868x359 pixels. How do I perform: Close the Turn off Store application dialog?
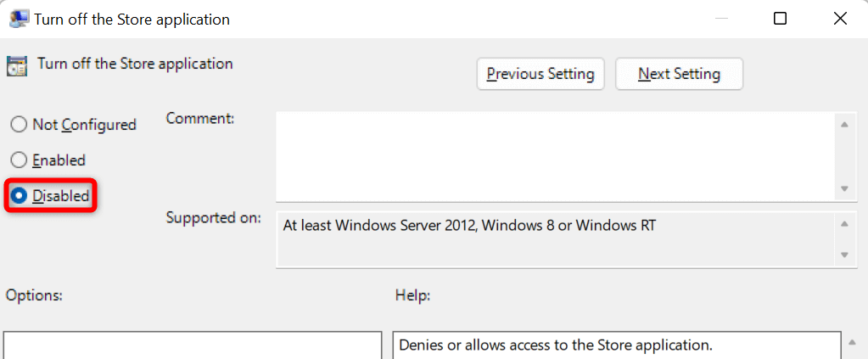840,19
